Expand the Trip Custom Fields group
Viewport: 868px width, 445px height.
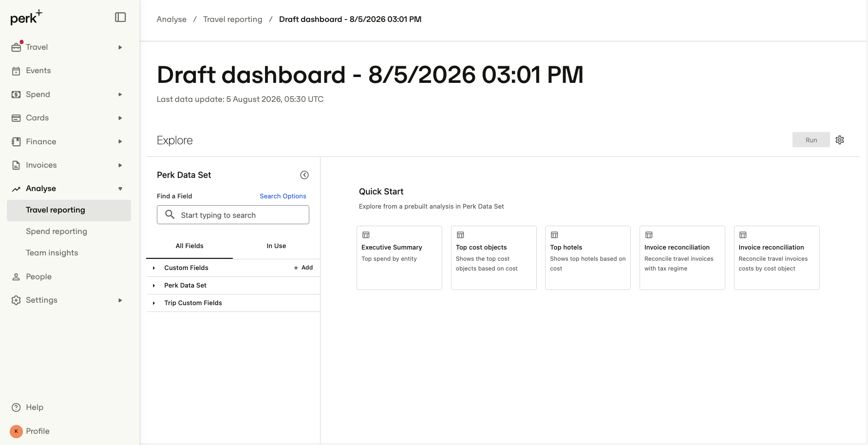tap(154, 303)
